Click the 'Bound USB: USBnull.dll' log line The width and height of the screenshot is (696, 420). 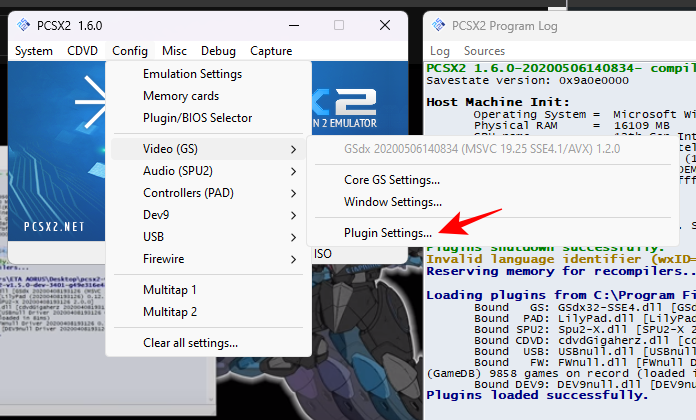click(x=585, y=352)
